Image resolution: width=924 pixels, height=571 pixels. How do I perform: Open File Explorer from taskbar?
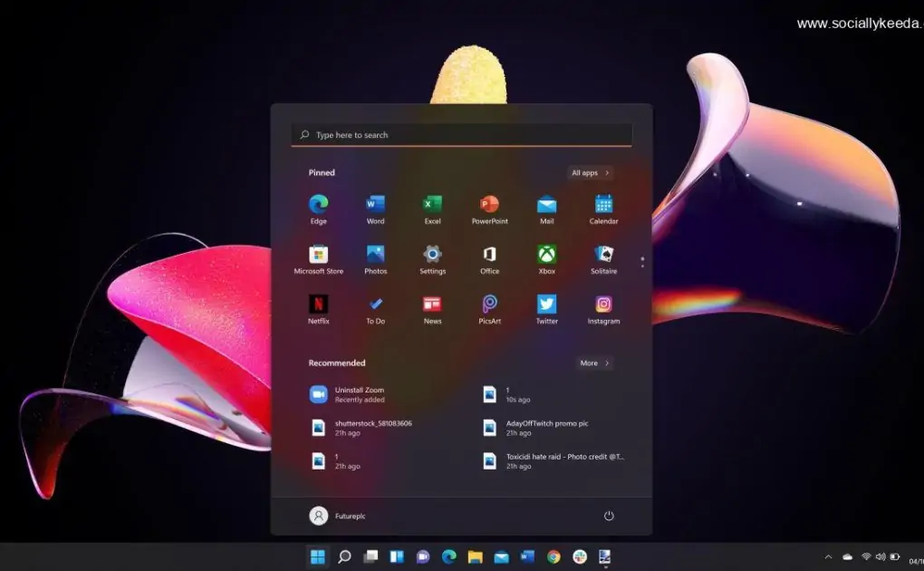[x=475, y=556]
